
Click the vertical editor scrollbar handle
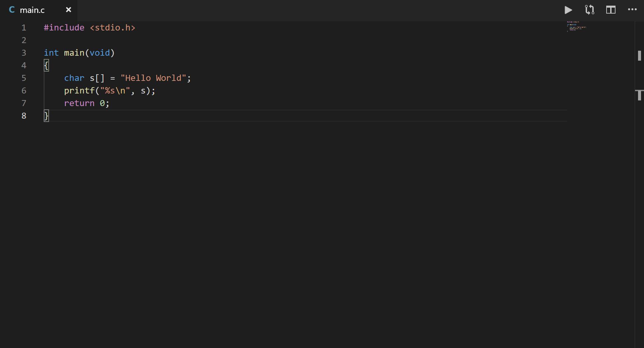pos(639,56)
